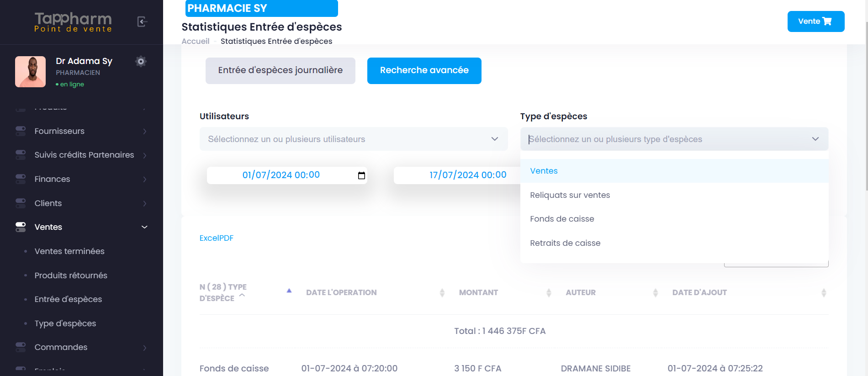Click the Recherche avancée button
The width and height of the screenshot is (868, 376).
click(x=424, y=70)
